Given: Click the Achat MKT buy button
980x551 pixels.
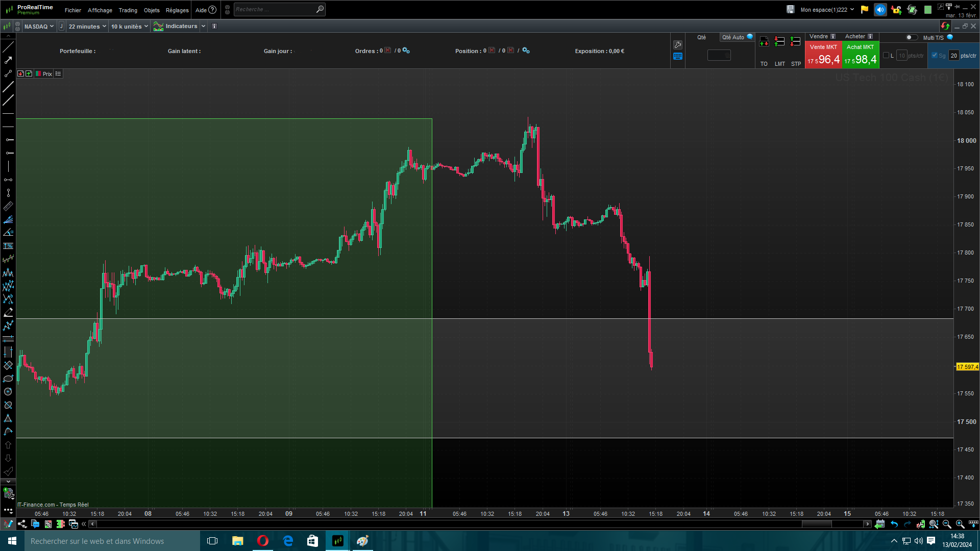Looking at the screenshot, I should [861, 55].
